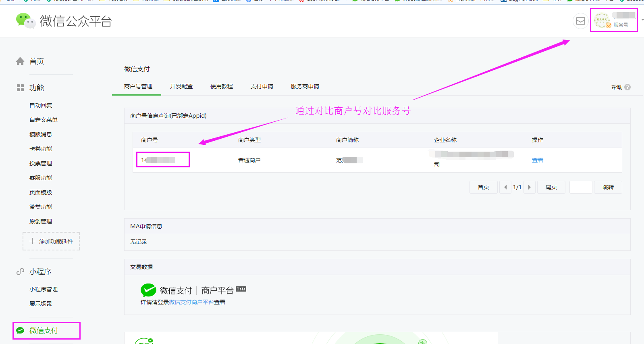Viewport: 644px width, 344px height.
Task: Click the 普通商户 cell
Action: pyautogui.click(x=249, y=160)
